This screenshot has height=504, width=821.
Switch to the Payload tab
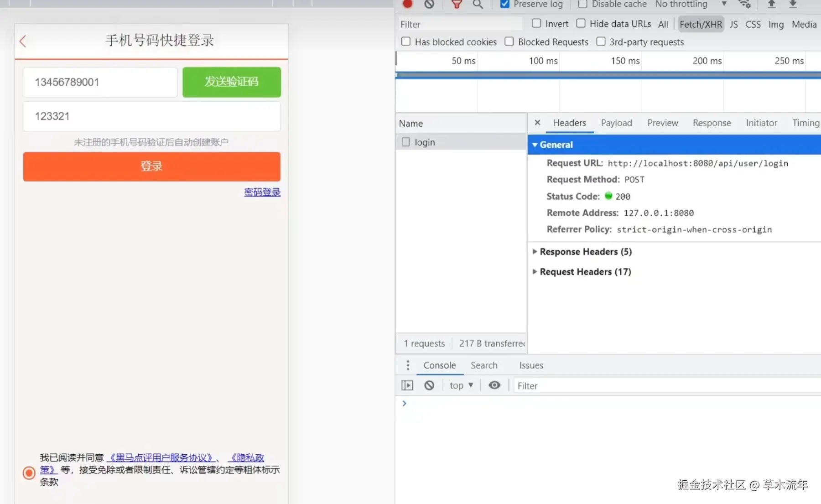pos(616,123)
